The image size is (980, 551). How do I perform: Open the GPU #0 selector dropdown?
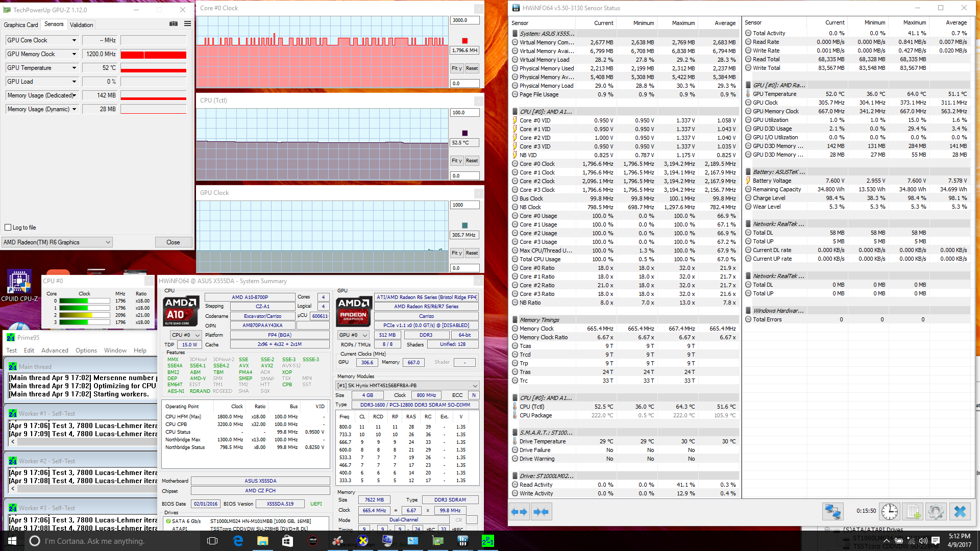click(353, 335)
